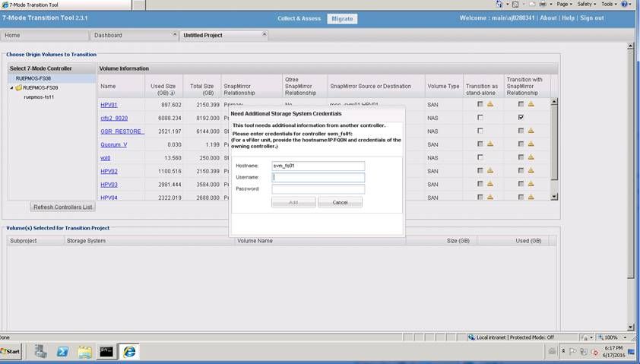This screenshot has width=640, height=364.
Task: Uncheck SnapMirror transition for cifs2_8020
Action: 521,118
